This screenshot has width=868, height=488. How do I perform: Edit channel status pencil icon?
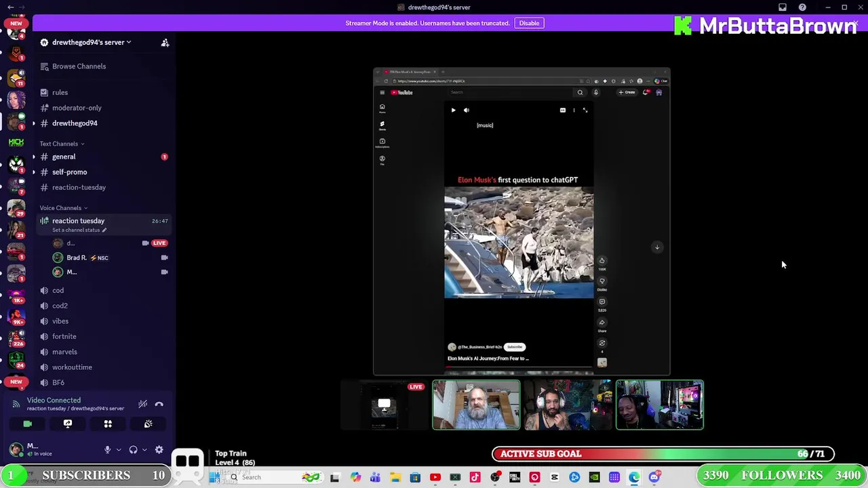tap(104, 230)
